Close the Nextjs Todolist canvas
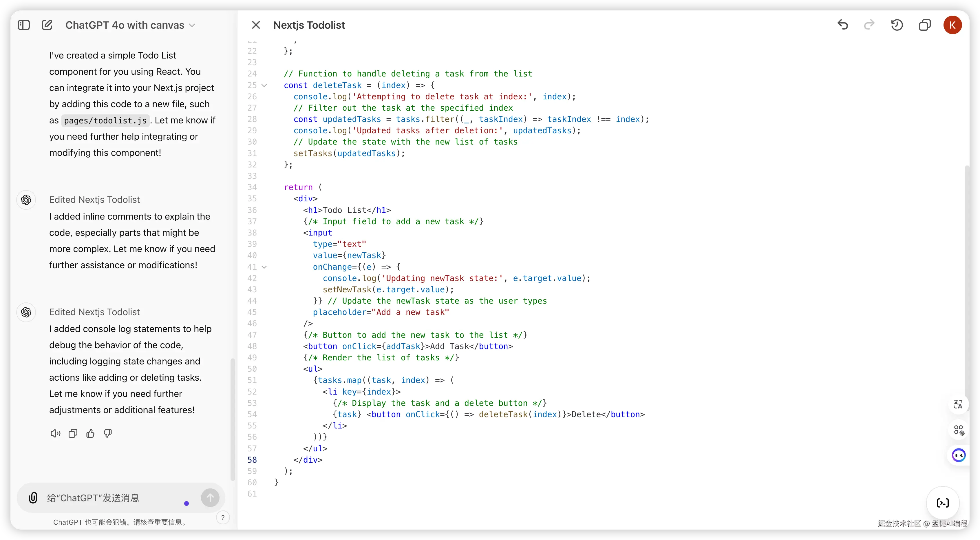Viewport: 980px width, 540px height. coord(256,25)
